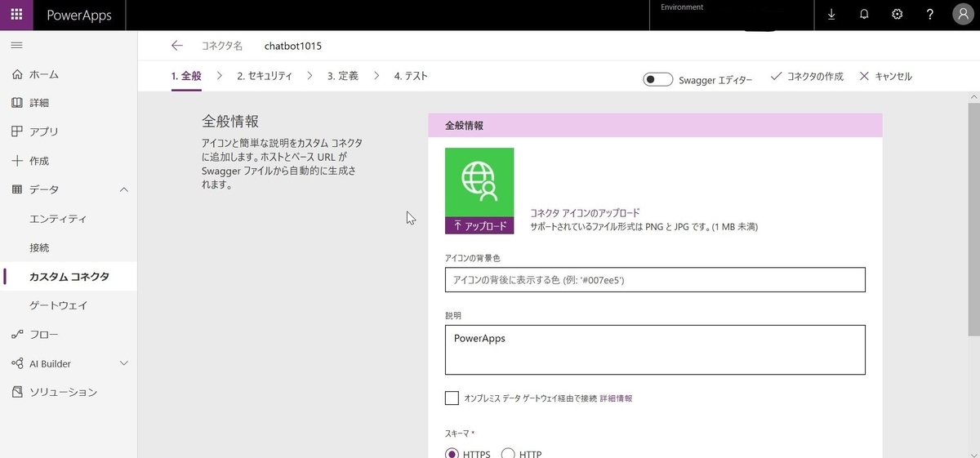Click the 作成 plus icon in the sidebar
This screenshot has height=458, width=980.
coord(17,161)
